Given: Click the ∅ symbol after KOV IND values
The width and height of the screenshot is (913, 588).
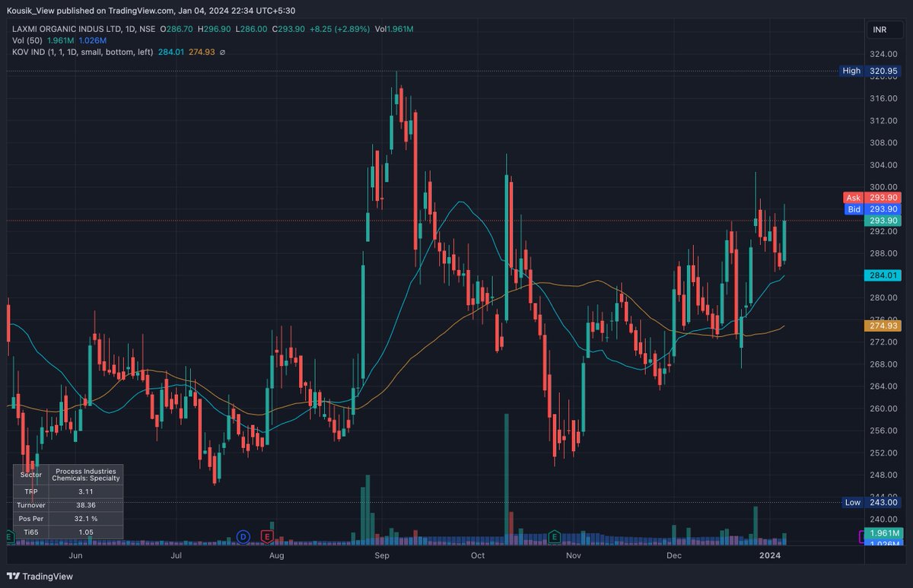Looking at the screenshot, I should coord(222,52).
